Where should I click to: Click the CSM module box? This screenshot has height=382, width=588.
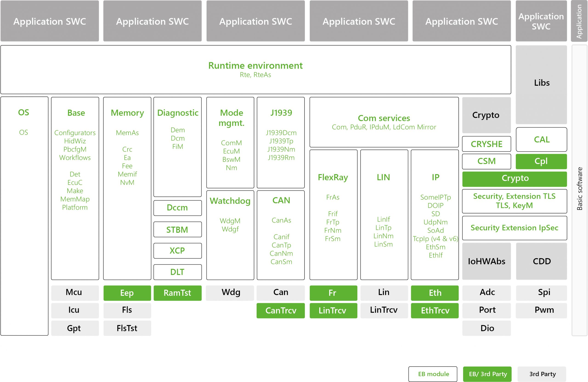[x=486, y=161]
